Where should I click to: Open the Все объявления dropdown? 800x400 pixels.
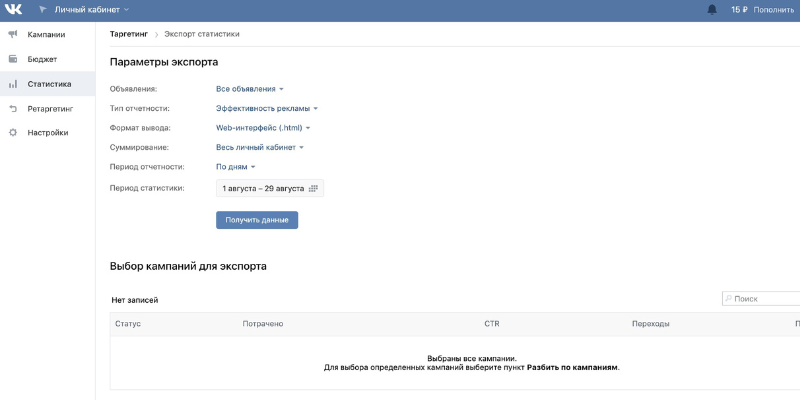pyautogui.click(x=250, y=89)
